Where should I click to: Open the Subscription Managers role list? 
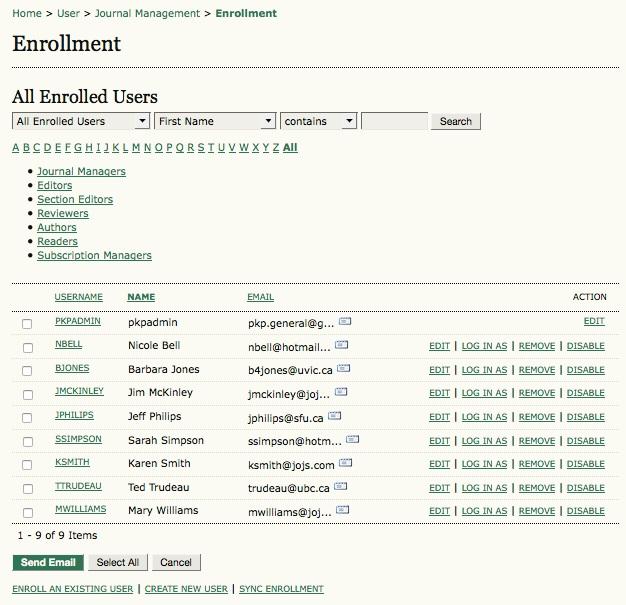point(94,255)
